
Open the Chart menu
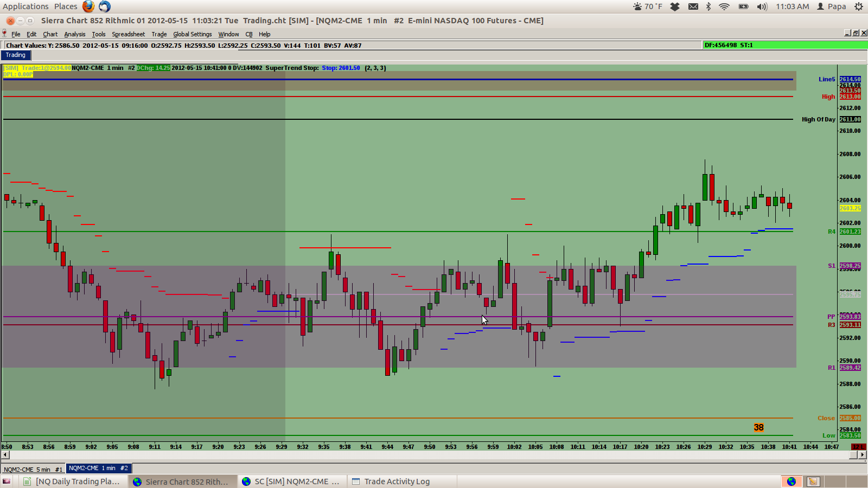tap(50, 34)
